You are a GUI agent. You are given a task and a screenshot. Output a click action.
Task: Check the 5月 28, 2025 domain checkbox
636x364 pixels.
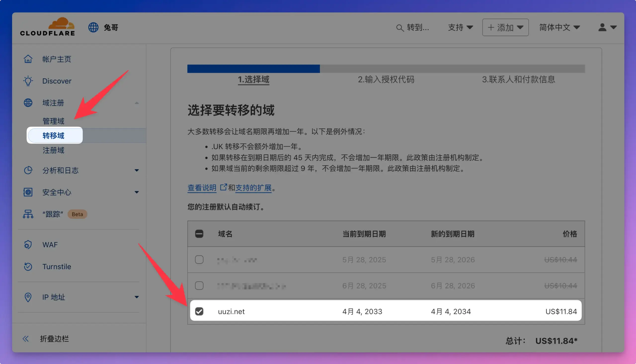click(x=199, y=259)
